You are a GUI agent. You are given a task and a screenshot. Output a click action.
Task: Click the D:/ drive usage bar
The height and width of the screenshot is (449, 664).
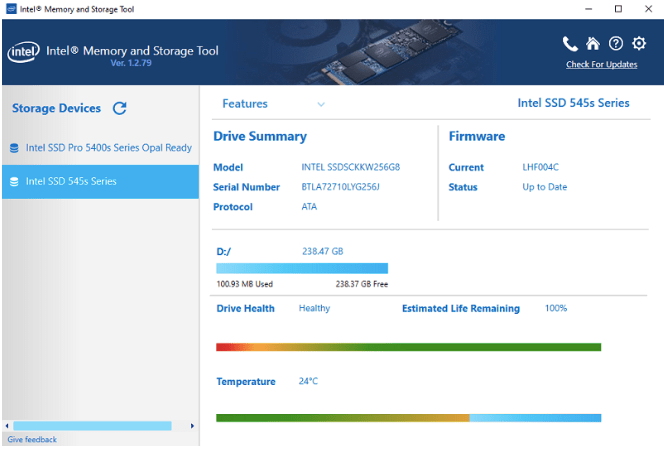coord(302,268)
